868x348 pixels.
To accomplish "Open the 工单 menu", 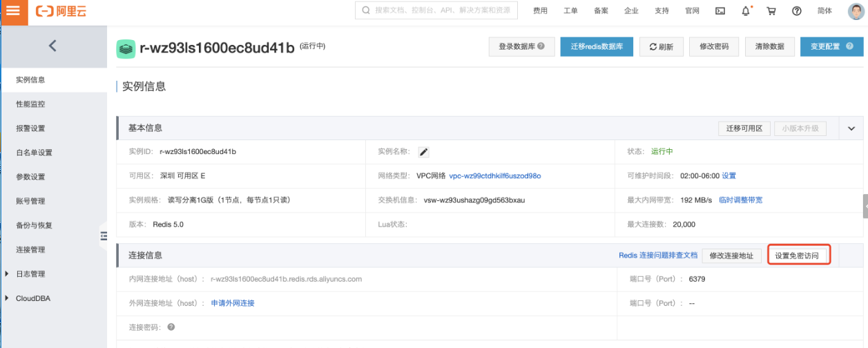I will [570, 11].
